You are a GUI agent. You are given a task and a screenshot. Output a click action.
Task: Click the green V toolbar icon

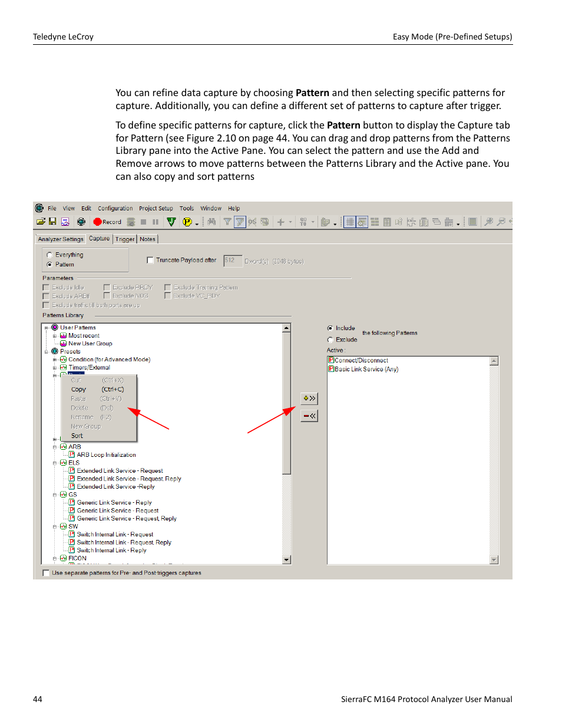click(171, 222)
